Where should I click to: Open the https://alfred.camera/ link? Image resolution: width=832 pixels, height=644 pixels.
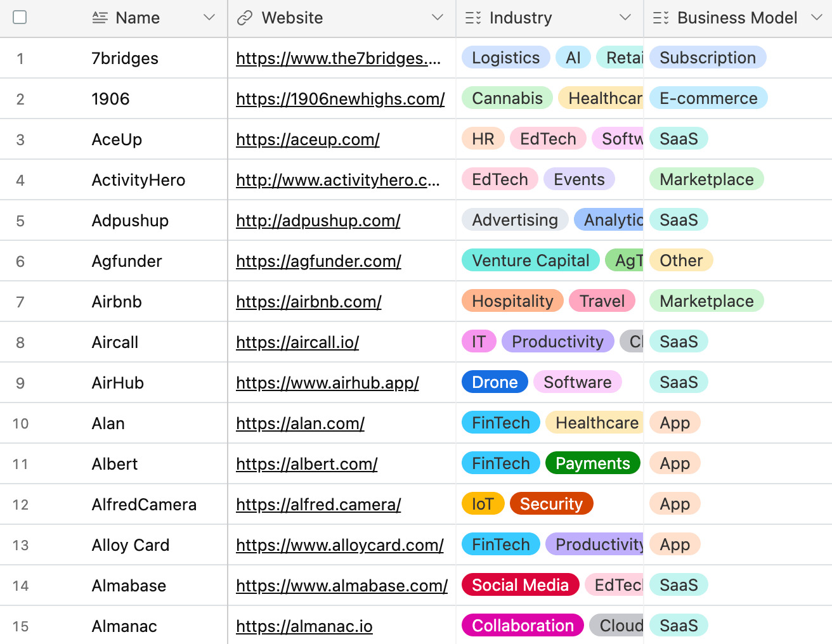click(318, 505)
